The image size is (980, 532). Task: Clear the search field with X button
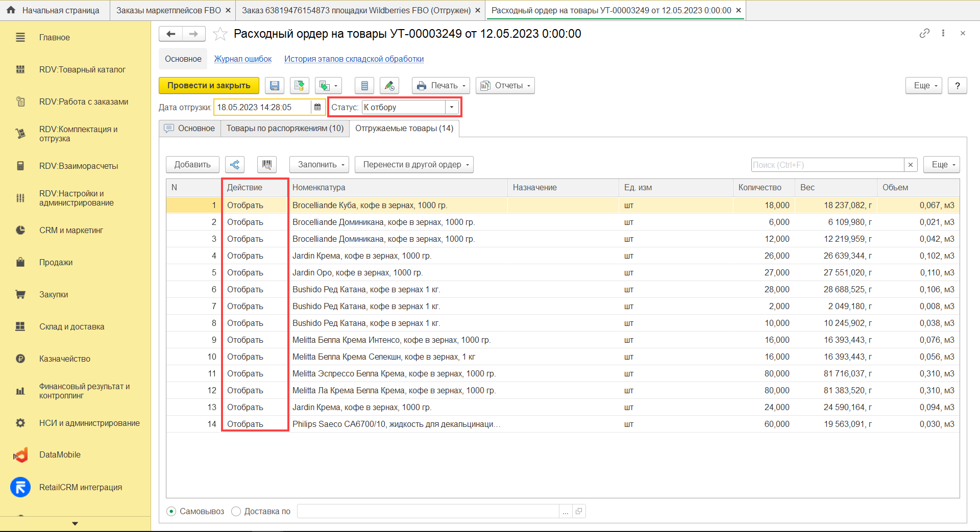tap(911, 165)
